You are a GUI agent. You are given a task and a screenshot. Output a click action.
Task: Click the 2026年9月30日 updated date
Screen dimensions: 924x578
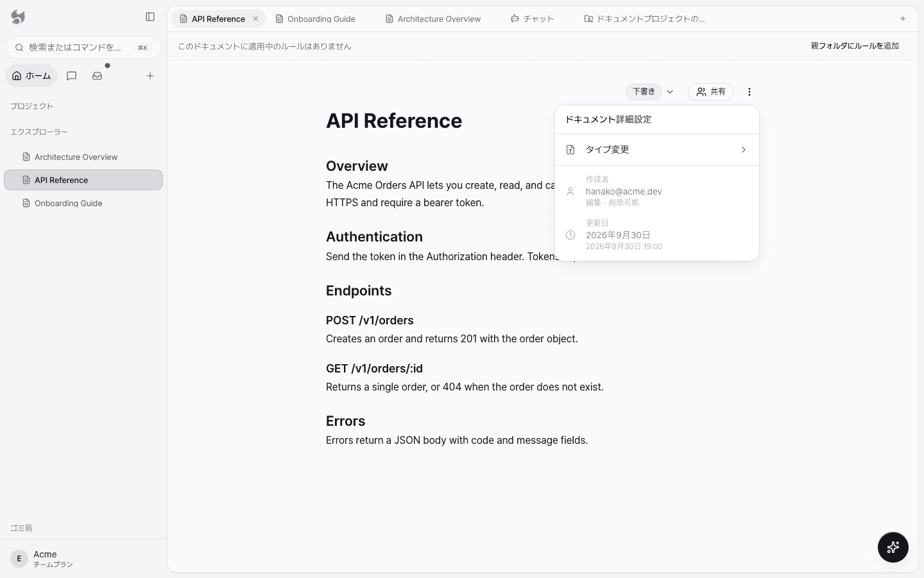(x=618, y=235)
